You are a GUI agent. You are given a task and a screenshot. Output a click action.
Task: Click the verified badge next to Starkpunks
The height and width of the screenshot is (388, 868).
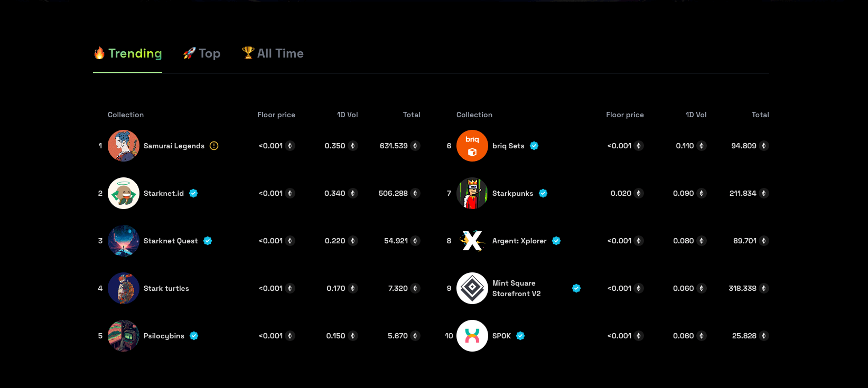[x=543, y=193]
